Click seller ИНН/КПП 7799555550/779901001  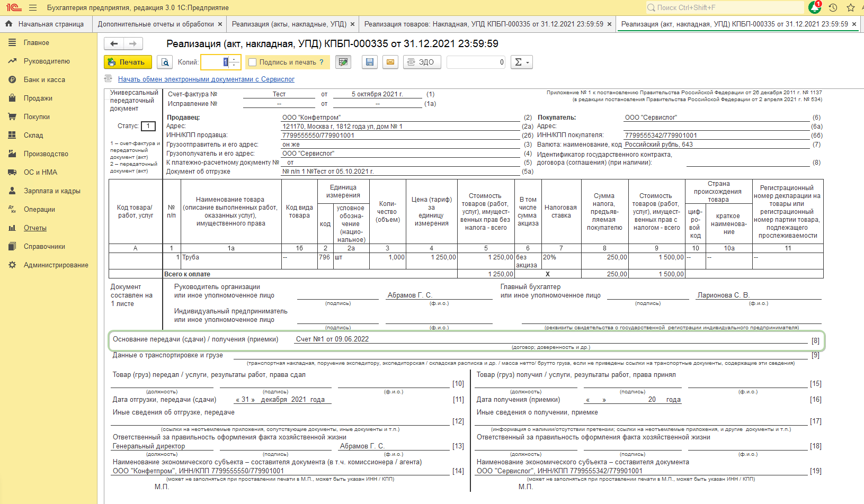(x=318, y=136)
